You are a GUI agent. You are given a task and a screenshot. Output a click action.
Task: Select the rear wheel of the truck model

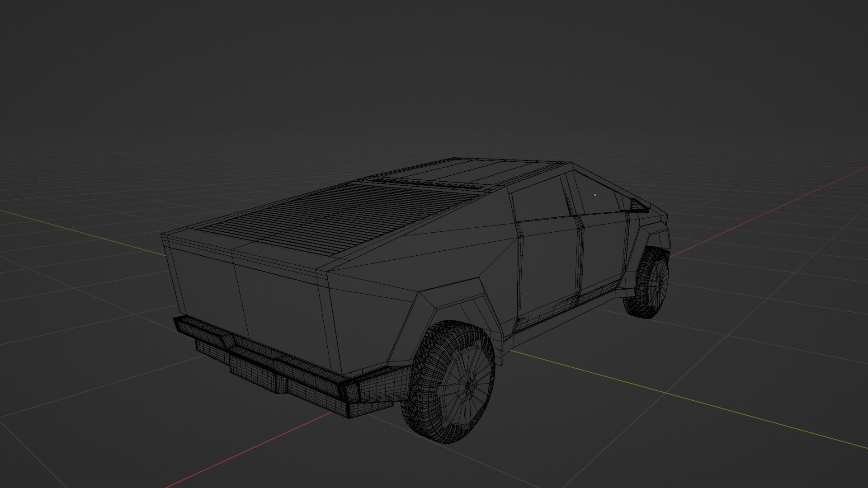[448, 382]
